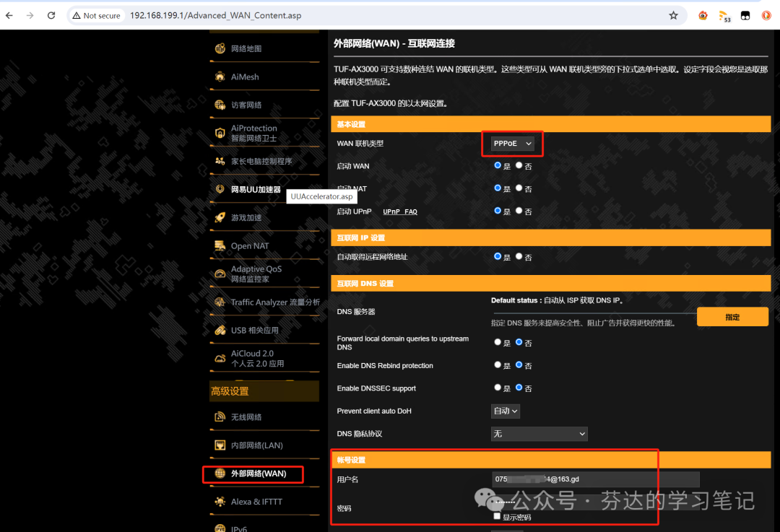Select 否 for 启动 UPnP

tap(519, 211)
